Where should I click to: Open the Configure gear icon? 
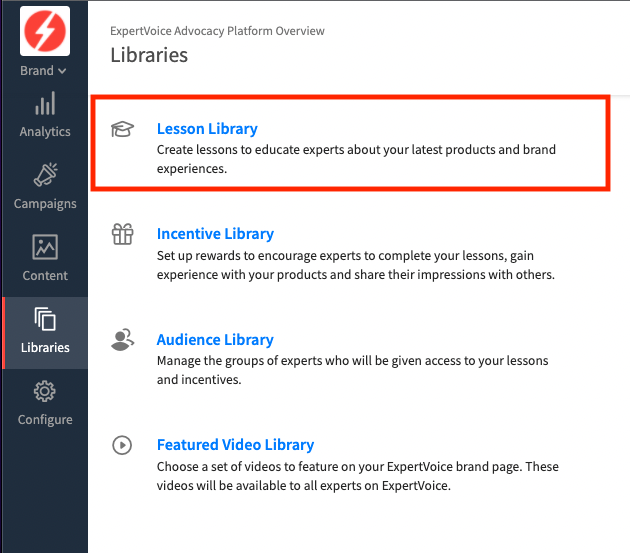[45, 391]
